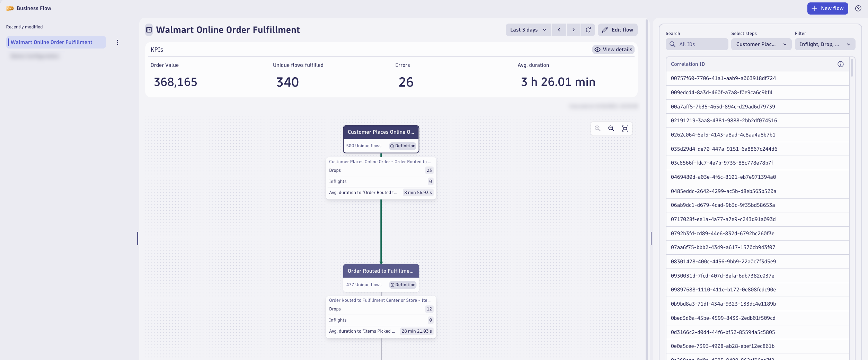Refresh the flow data
This screenshot has height=360, width=868.
[588, 30]
